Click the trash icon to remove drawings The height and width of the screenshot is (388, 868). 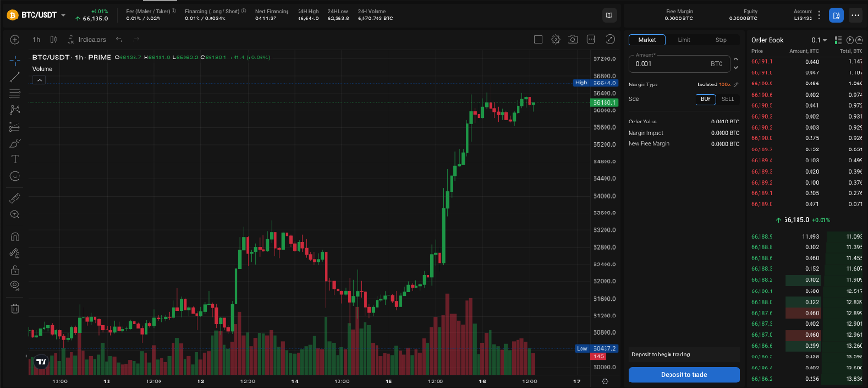click(15, 308)
